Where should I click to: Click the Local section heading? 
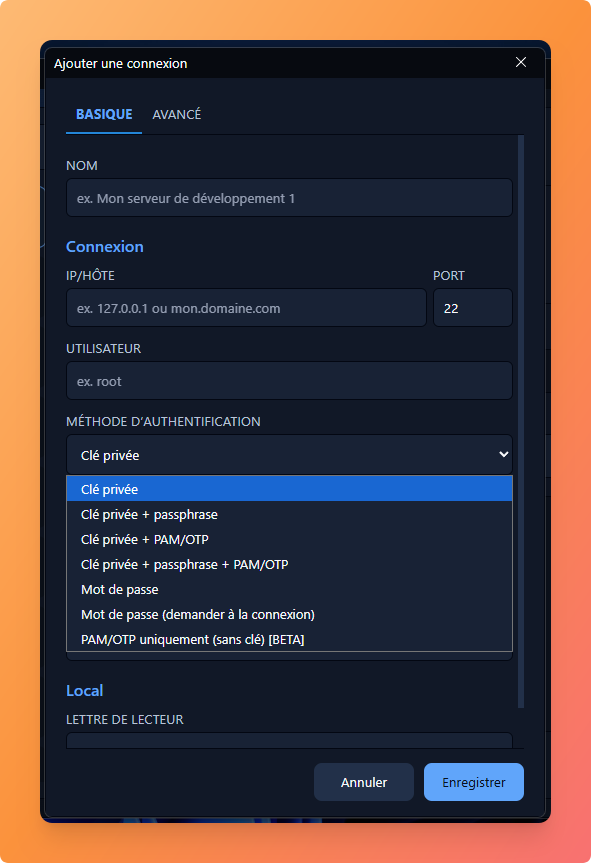85,691
